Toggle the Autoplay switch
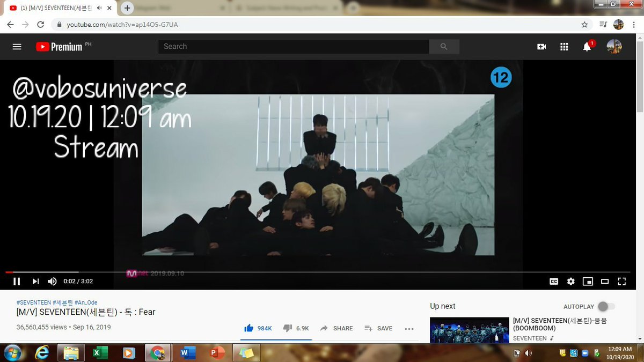 (606, 306)
